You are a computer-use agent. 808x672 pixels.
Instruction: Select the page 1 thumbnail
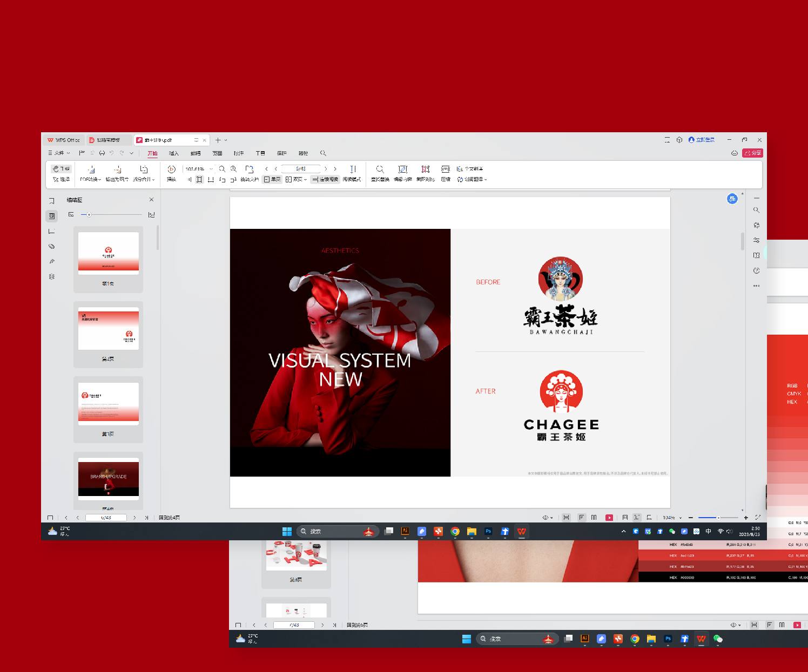tap(109, 252)
